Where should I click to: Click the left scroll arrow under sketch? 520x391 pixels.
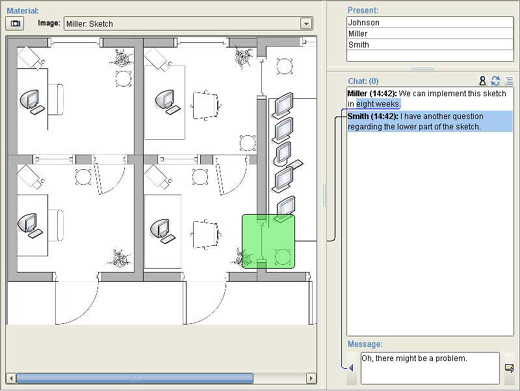(x=11, y=378)
